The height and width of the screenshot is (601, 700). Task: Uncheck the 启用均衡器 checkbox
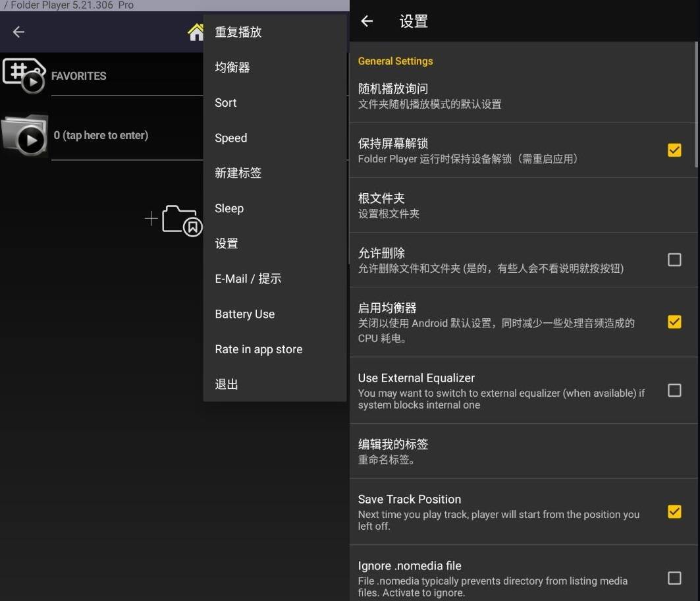tap(674, 322)
